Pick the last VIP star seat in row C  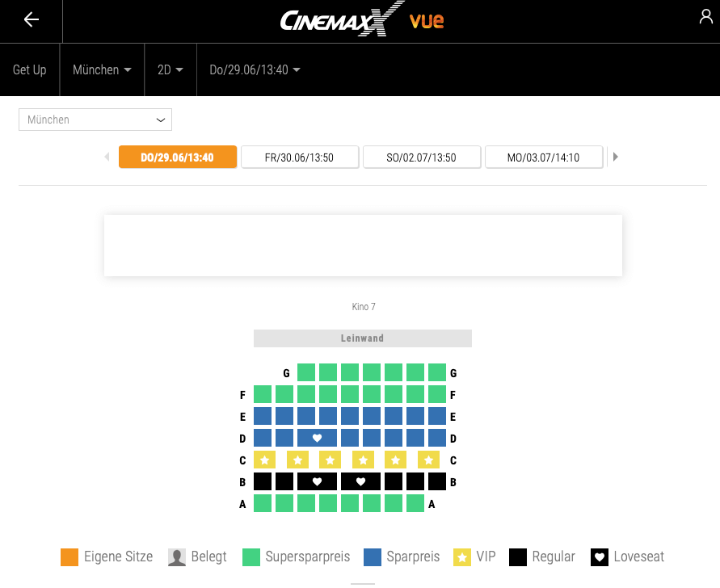428,460
